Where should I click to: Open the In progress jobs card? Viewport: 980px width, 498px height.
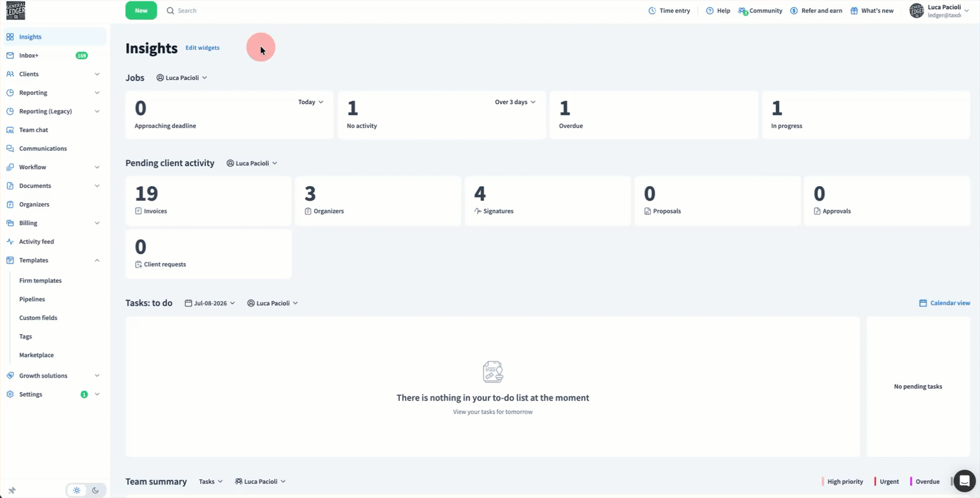[x=866, y=115]
